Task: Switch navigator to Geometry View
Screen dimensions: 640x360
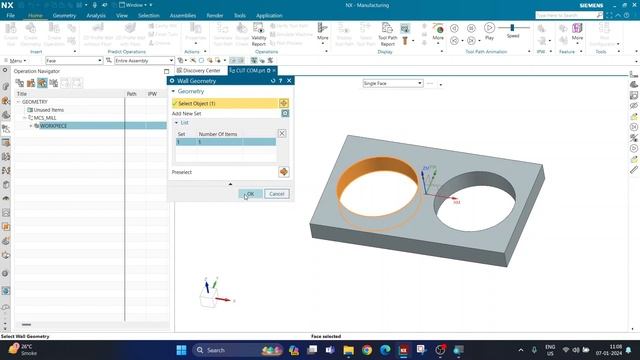Action: (42, 83)
